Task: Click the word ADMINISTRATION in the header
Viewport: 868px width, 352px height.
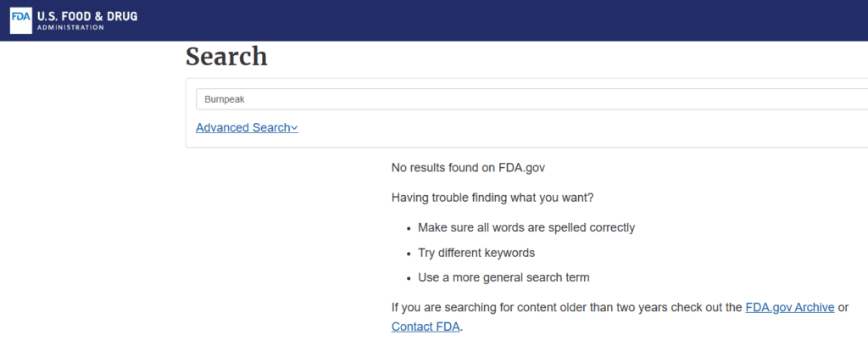Action: 70,28
